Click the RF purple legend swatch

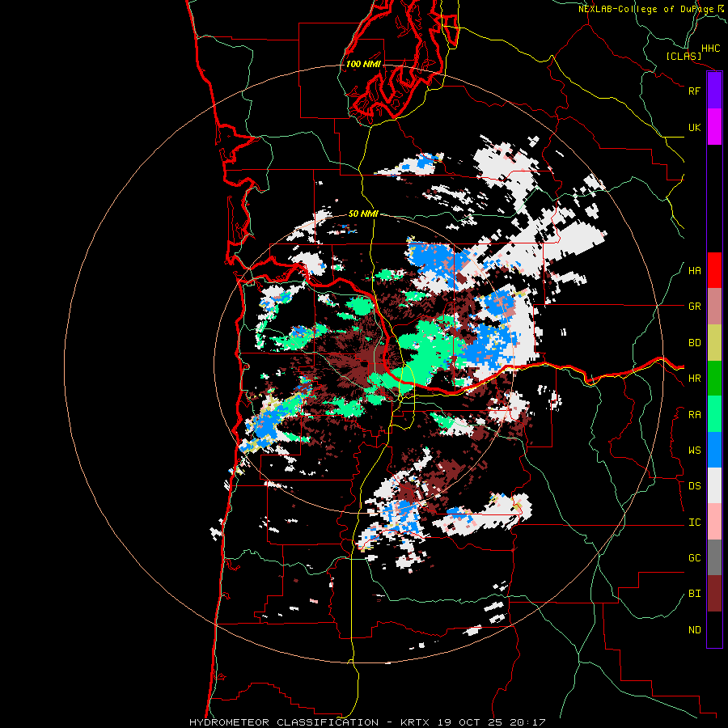pos(714,91)
